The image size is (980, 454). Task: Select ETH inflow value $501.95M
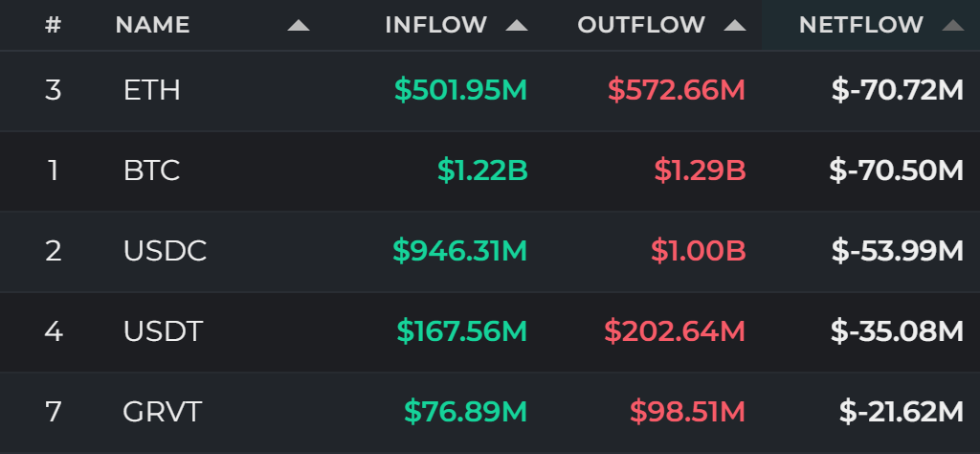point(461,91)
